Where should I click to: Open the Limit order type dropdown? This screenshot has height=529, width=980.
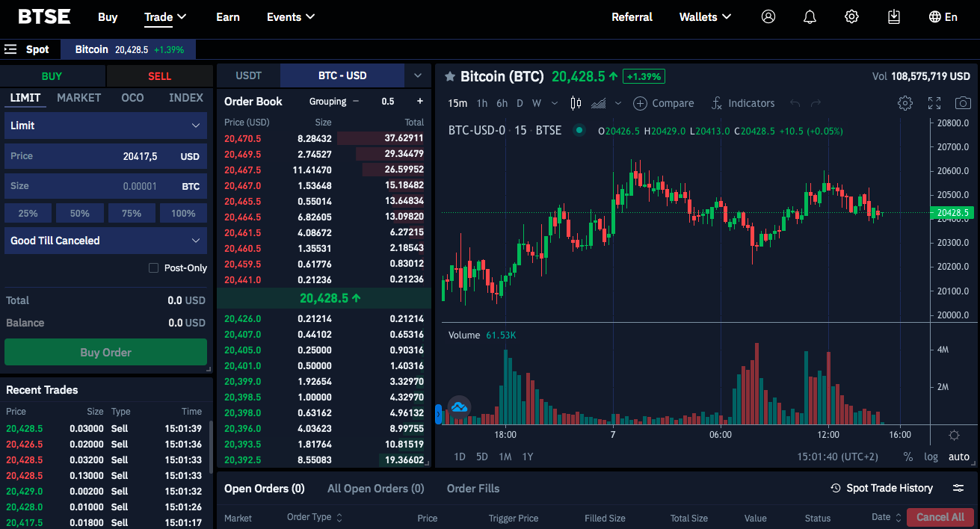click(x=105, y=126)
